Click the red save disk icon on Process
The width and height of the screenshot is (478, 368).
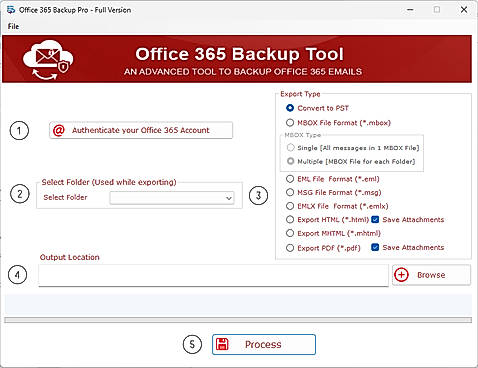pos(222,344)
